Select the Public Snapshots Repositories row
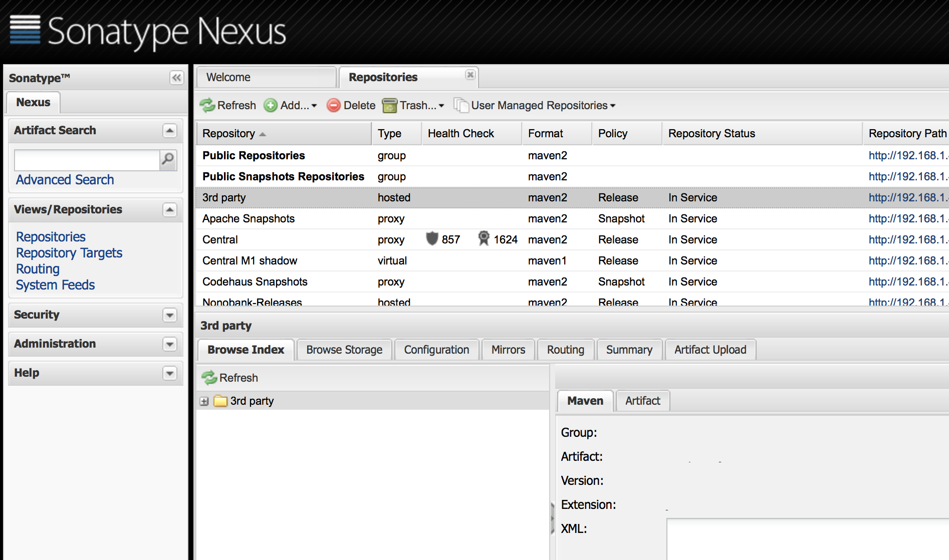The width and height of the screenshot is (949, 560). tap(572, 177)
